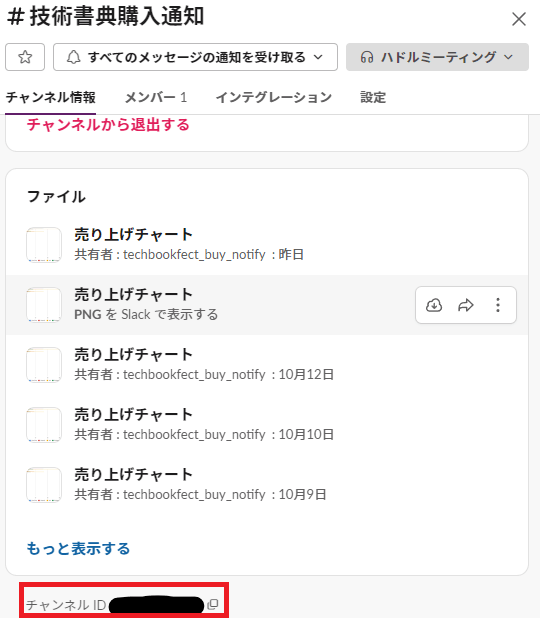
Task: Close the channel details dialog
Action: [519, 19]
